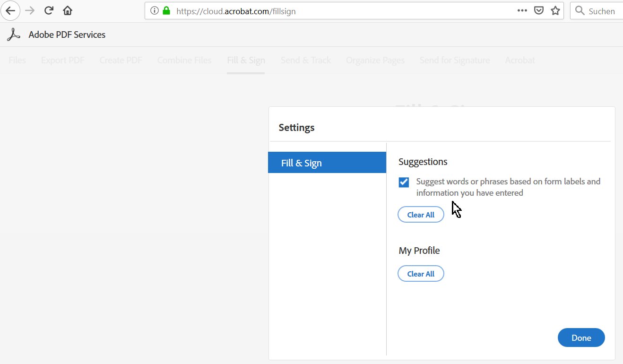The image size is (623, 364).
Task: Click the Adobe Acrobat logo icon
Action: (14, 35)
